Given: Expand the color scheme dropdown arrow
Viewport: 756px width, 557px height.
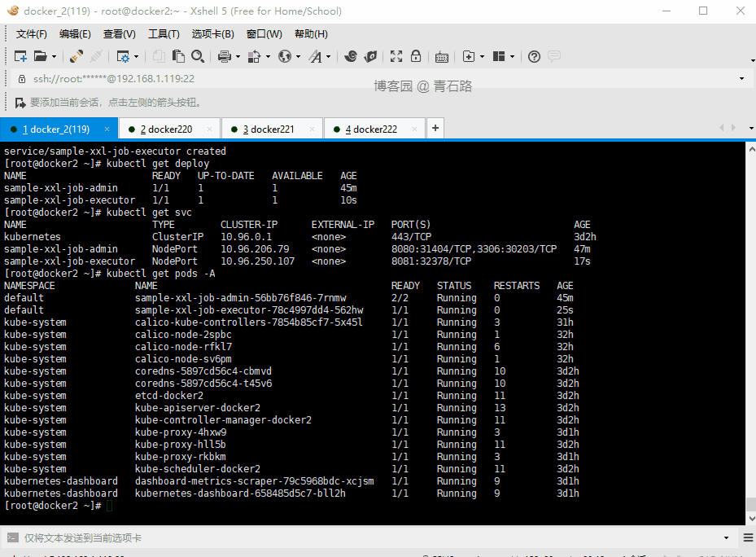Looking at the screenshot, I should tap(268, 57).
